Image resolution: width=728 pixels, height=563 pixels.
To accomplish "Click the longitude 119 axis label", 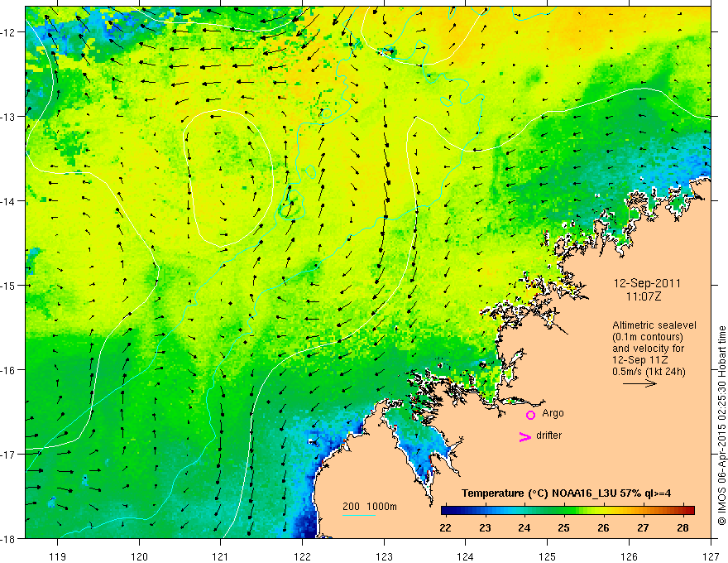I will pos(57,556).
